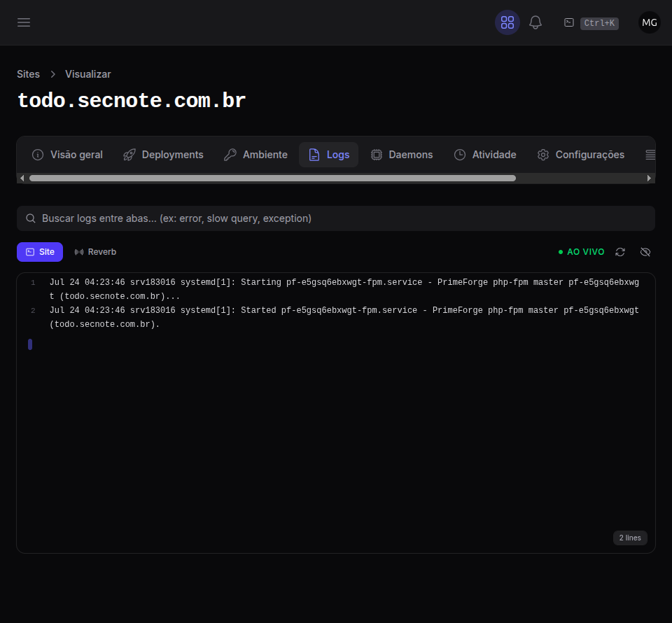Click the Configurações gear icon
The width and height of the screenshot is (672, 623).
click(x=543, y=155)
